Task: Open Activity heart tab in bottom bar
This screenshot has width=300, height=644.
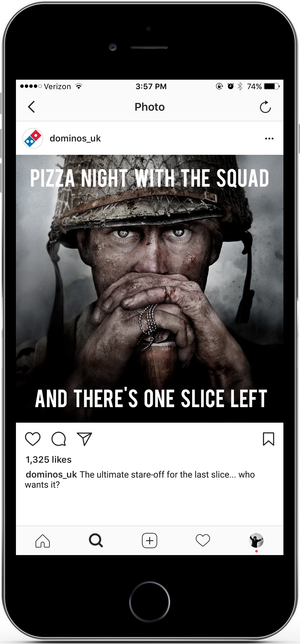Action: (x=203, y=540)
